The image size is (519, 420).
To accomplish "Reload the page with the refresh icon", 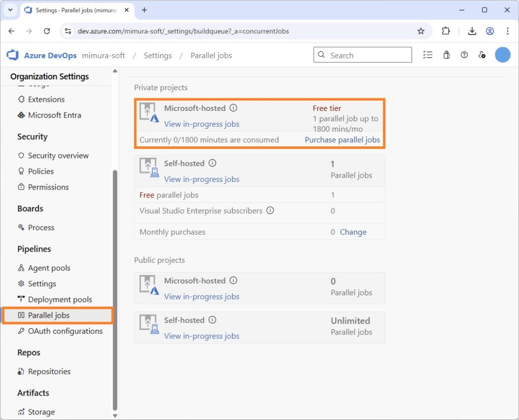I will coord(47,31).
